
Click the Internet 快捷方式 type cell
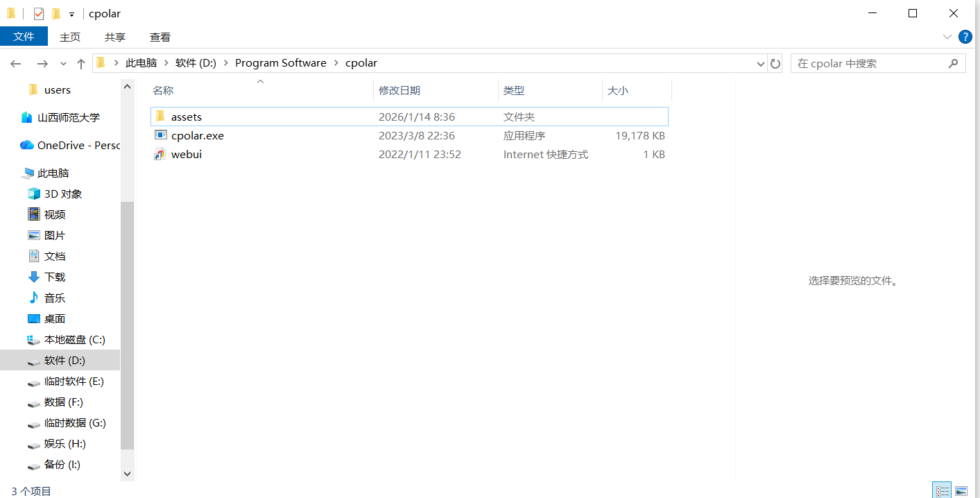coord(546,154)
